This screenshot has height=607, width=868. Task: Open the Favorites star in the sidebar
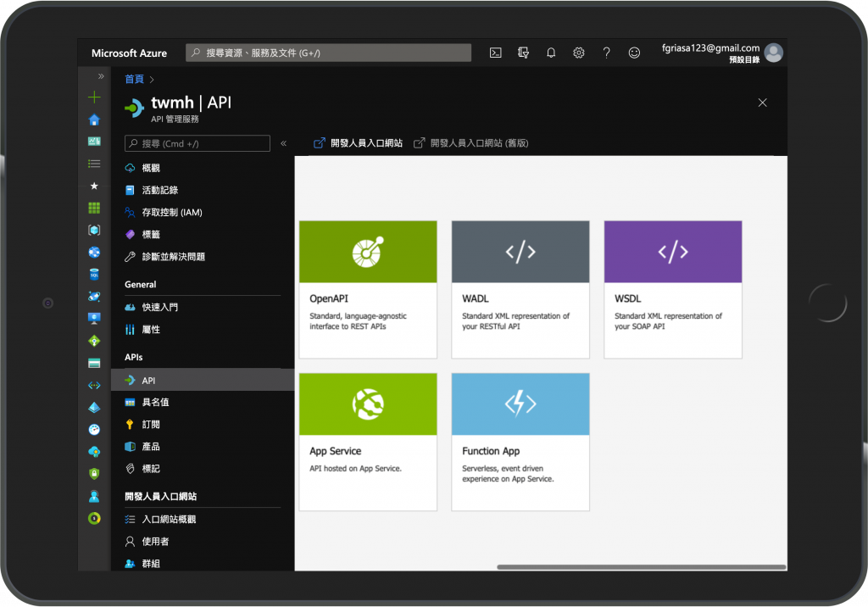[x=94, y=187]
